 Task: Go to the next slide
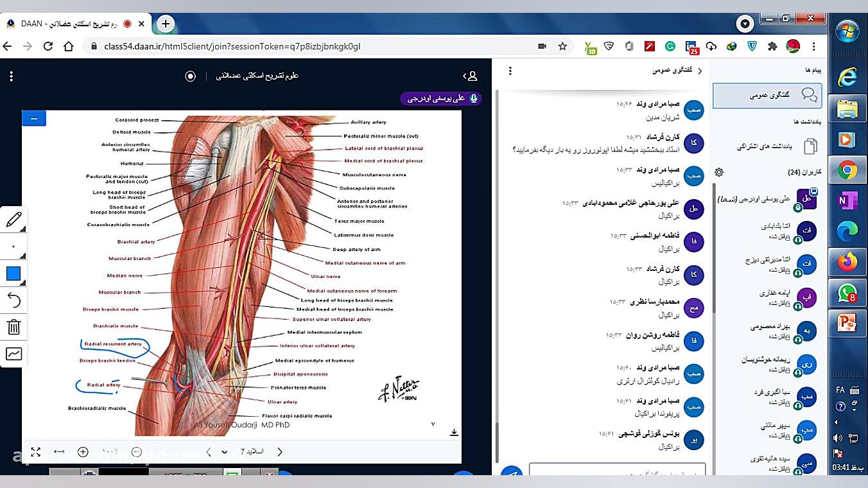280,451
